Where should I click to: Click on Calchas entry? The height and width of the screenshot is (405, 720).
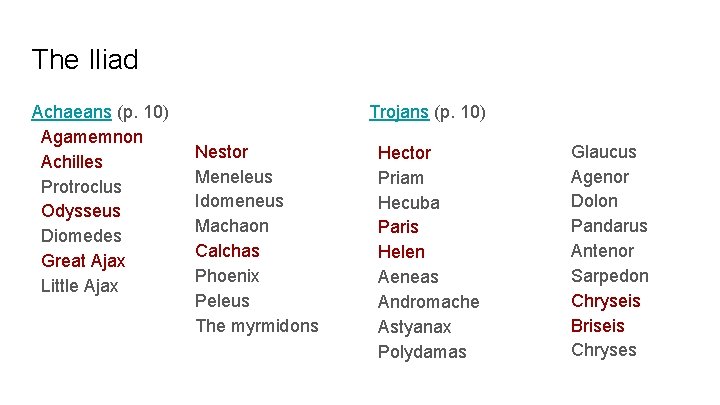[x=227, y=251]
